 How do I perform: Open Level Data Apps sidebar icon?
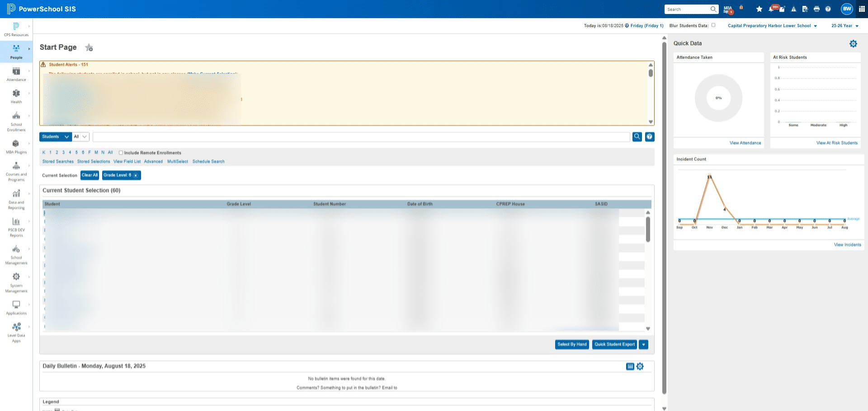coord(16,333)
